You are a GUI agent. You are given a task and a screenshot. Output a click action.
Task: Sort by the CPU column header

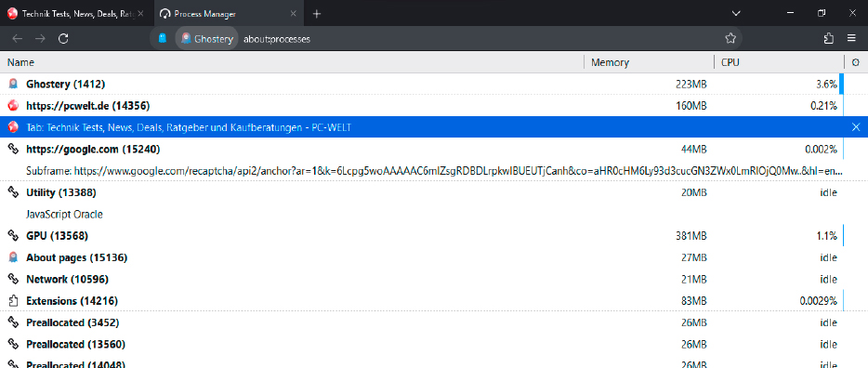click(x=779, y=62)
